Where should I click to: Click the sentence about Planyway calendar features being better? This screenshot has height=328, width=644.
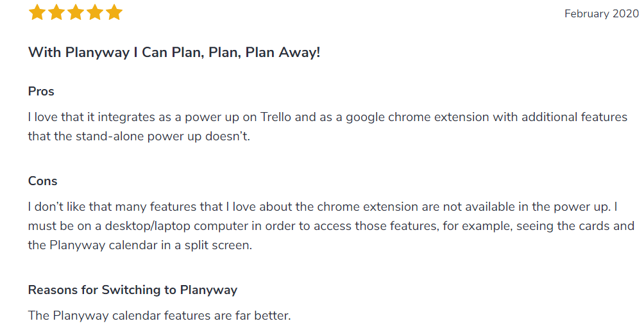click(x=160, y=316)
